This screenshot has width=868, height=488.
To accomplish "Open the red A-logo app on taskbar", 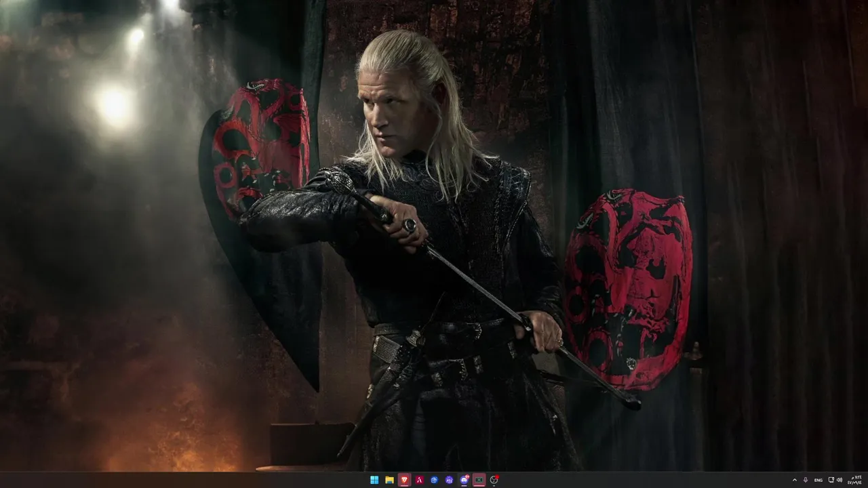I will (x=419, y=480).
